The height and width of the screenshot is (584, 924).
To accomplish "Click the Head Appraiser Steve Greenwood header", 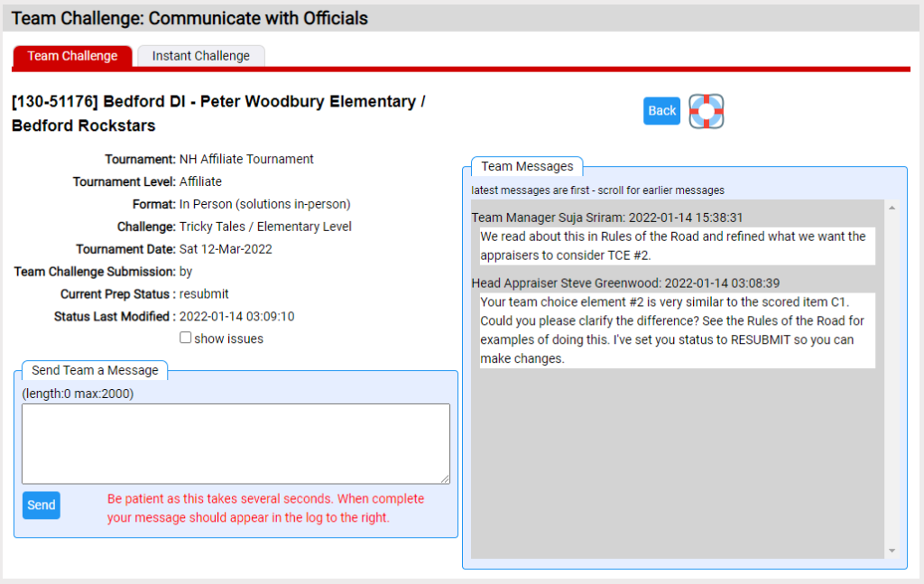I will [625, 283].
